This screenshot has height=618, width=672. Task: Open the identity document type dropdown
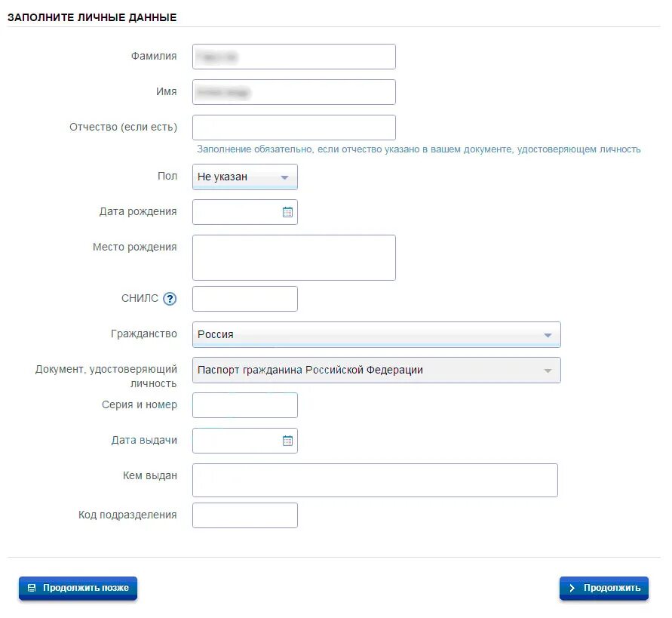tap(376, 370)
